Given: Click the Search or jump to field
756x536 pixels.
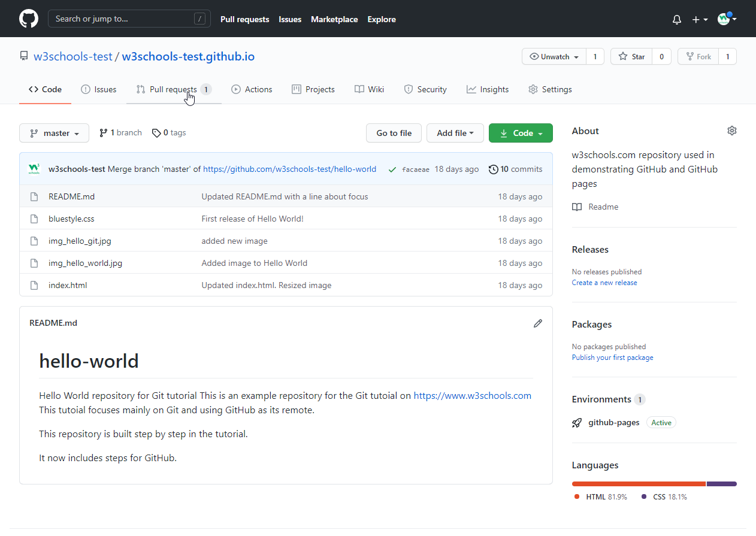Looking at the screenshot, I should [x=129, y=19].
